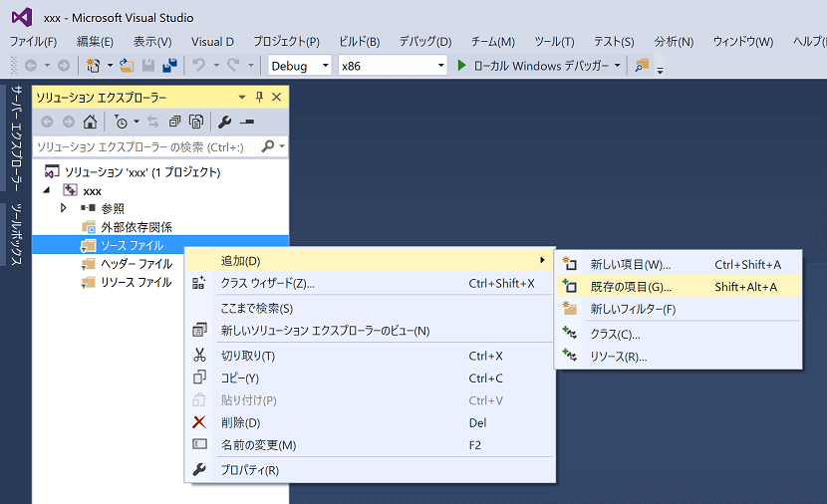This screenshot has height=504, width=827.
Task: Select 削除(D) in context menu
Action: (370, 422)
